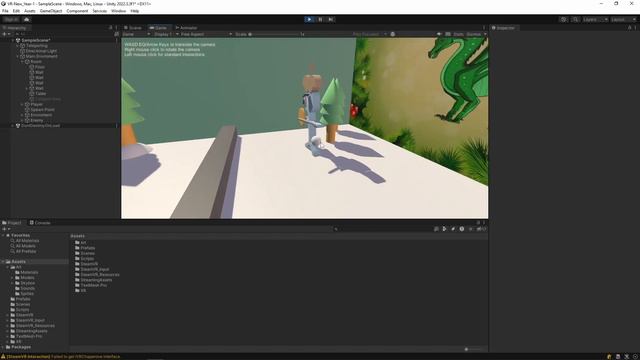Mute game audio with the speaker icon
Image resolution: width=640 pixels, height=360 pixels.
[x=439, y=34]
